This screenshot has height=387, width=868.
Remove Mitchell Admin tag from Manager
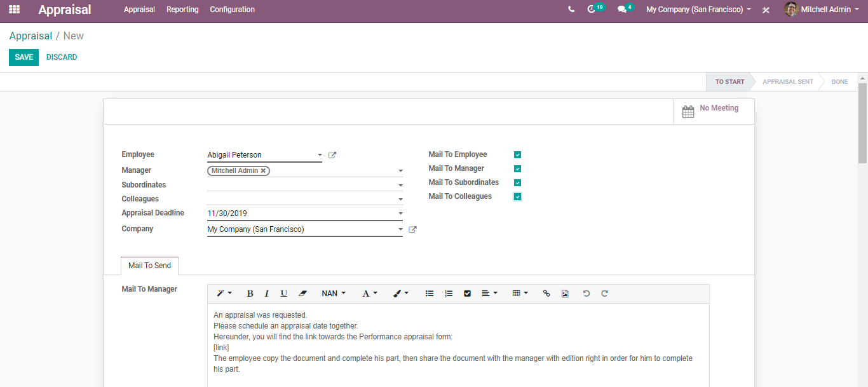(263, 170)
